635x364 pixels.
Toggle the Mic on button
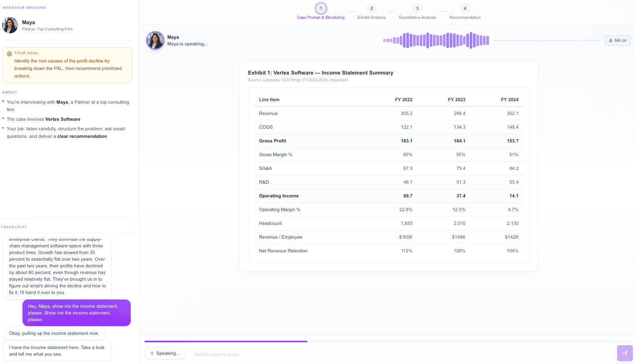(x=617, y=40)
